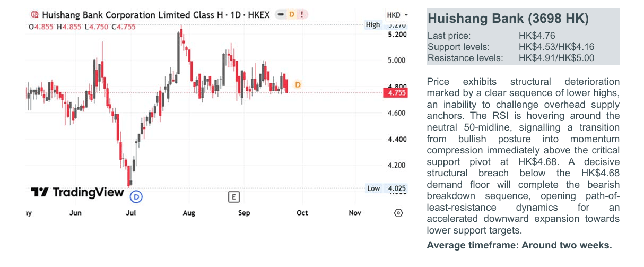Click the open value O4.855

[x=41, y=27]
